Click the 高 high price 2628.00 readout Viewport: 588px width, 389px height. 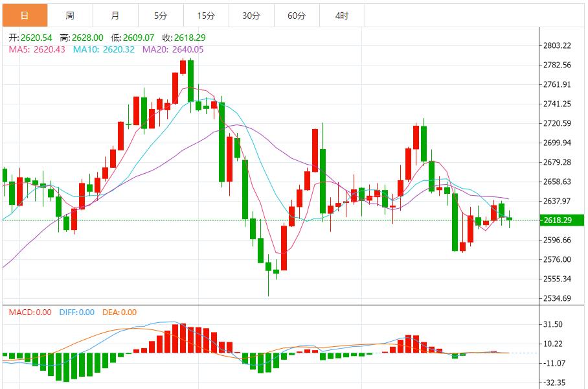click(x=82, y=38)
